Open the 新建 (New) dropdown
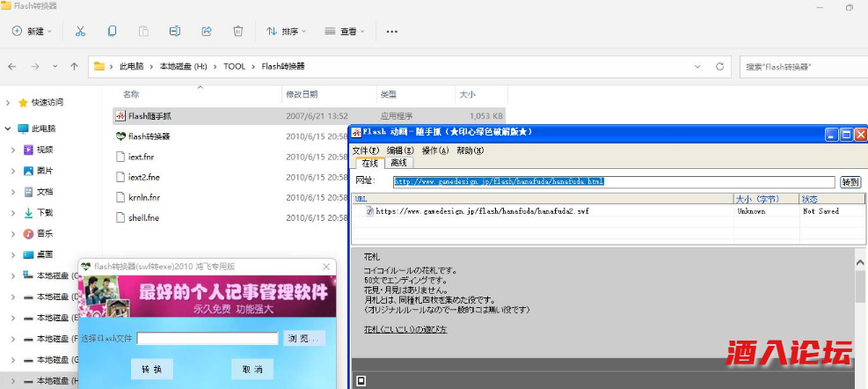 (32, 31)
